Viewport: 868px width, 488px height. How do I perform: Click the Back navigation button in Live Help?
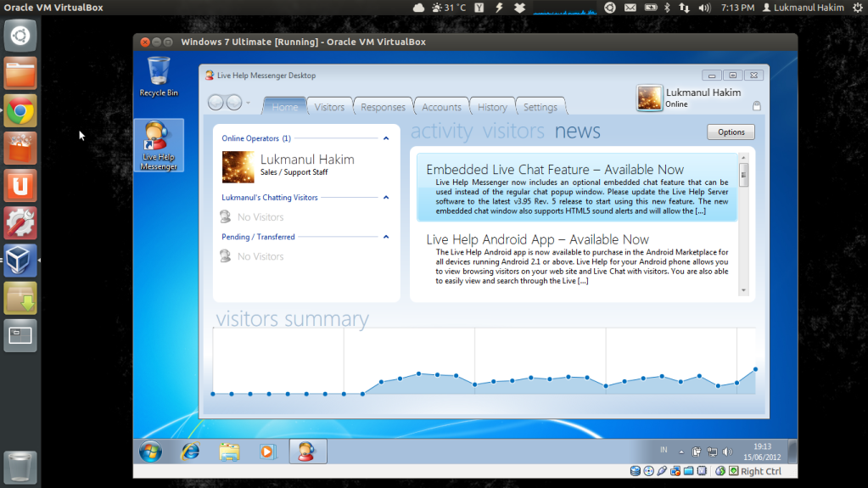click(216, 103)
